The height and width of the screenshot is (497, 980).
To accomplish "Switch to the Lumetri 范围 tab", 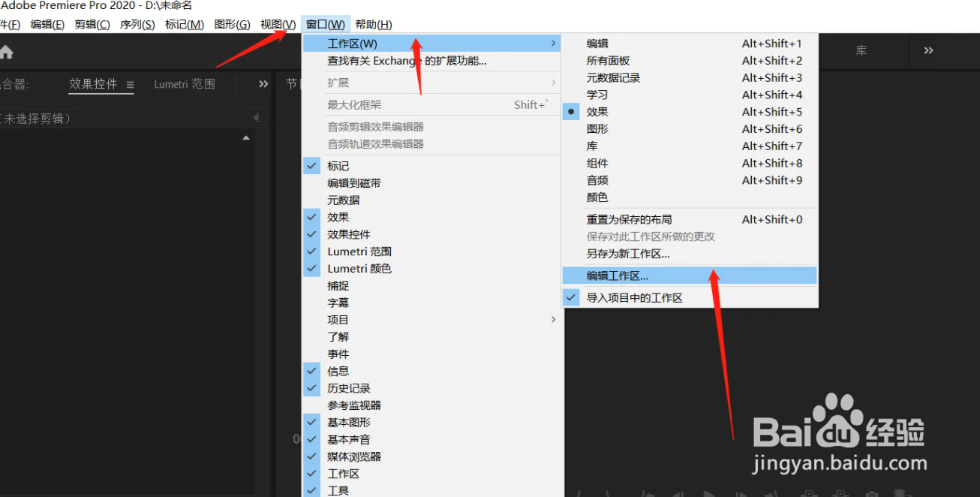I will (x=184, y=84).
